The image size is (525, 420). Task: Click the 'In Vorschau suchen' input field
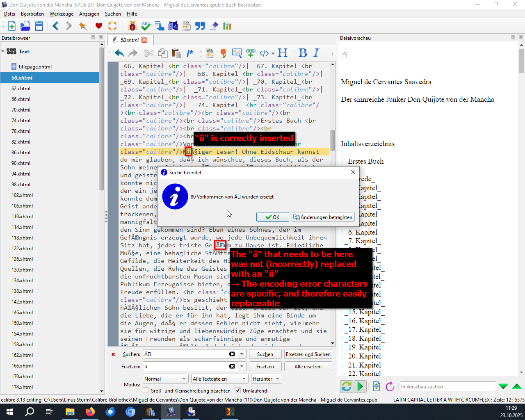click(448, 386)
